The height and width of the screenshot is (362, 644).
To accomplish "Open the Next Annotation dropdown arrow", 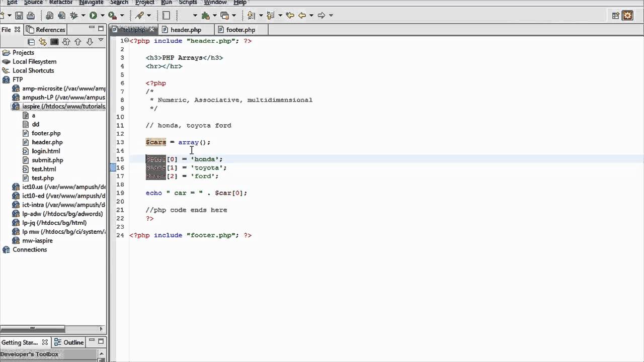I will (261, 16).
